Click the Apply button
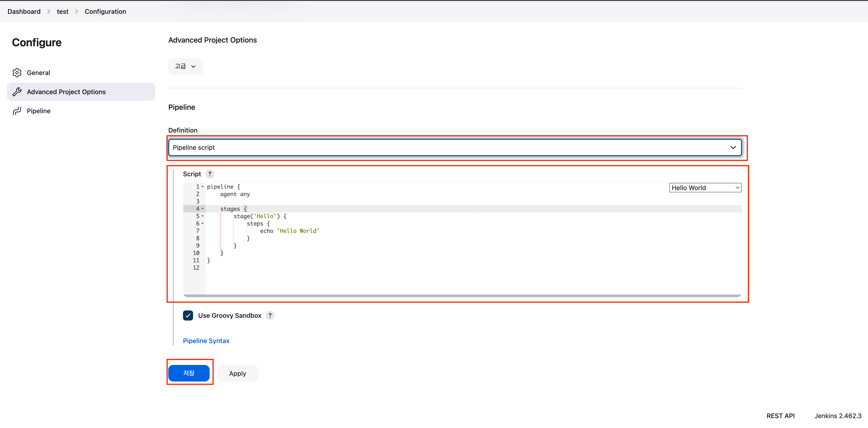 237,373
